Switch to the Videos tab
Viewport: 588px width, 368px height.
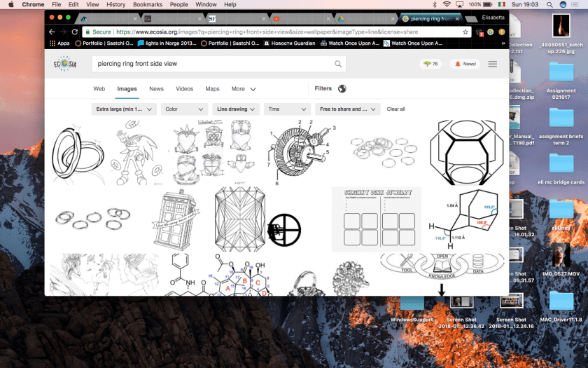(x=184, y=89)
